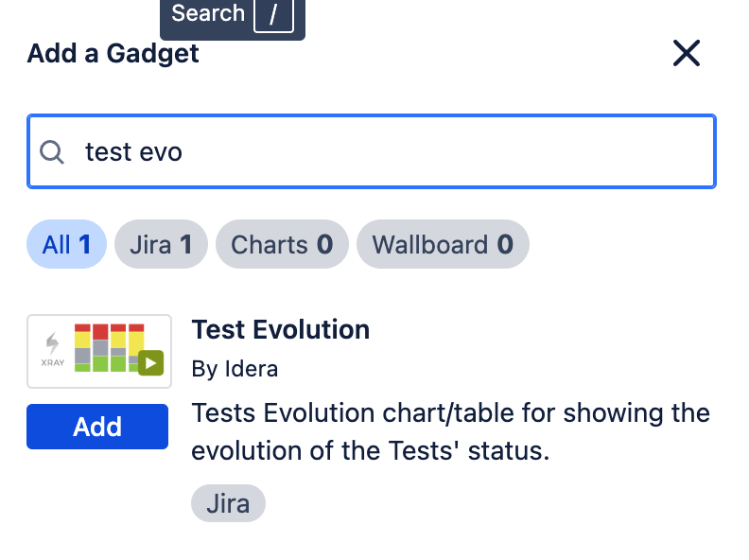
Task: Click the stacked bar chart graphic in the thumbnail
Action: click(x=110, y=348)
